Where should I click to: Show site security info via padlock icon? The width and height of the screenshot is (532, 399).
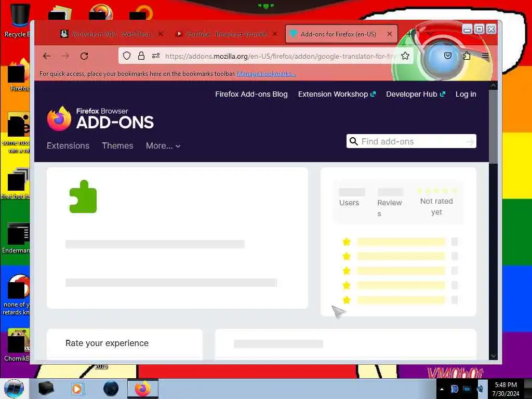coord(141,56)
